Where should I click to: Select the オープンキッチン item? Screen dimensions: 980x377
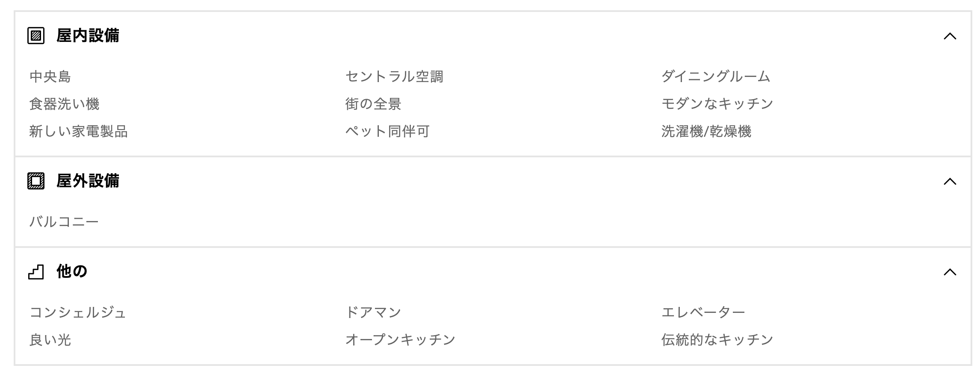pos(400,340)
